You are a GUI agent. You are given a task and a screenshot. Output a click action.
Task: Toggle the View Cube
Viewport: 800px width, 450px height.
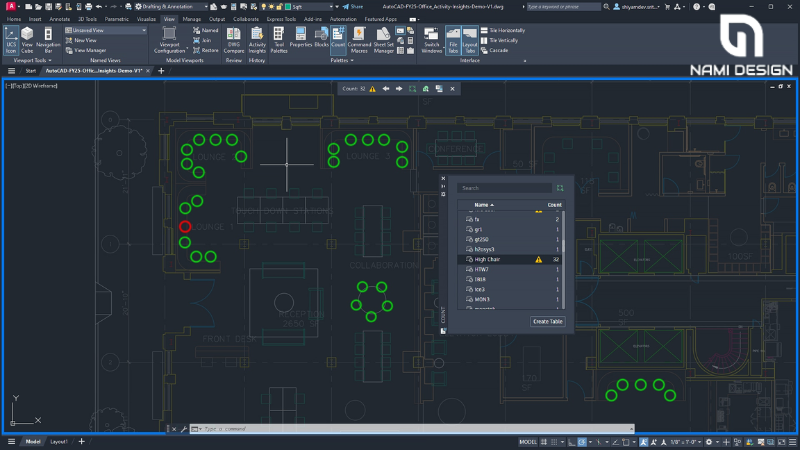click(27, 40)
